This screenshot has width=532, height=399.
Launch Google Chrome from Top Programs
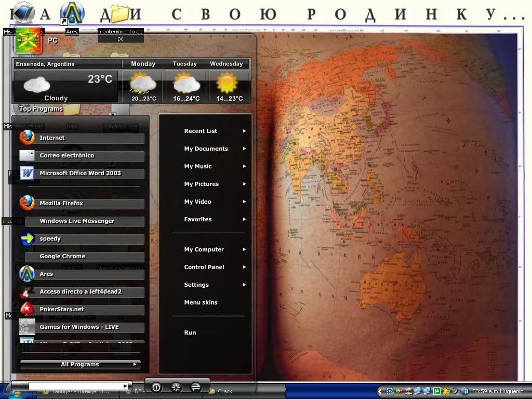click(85, 257)
